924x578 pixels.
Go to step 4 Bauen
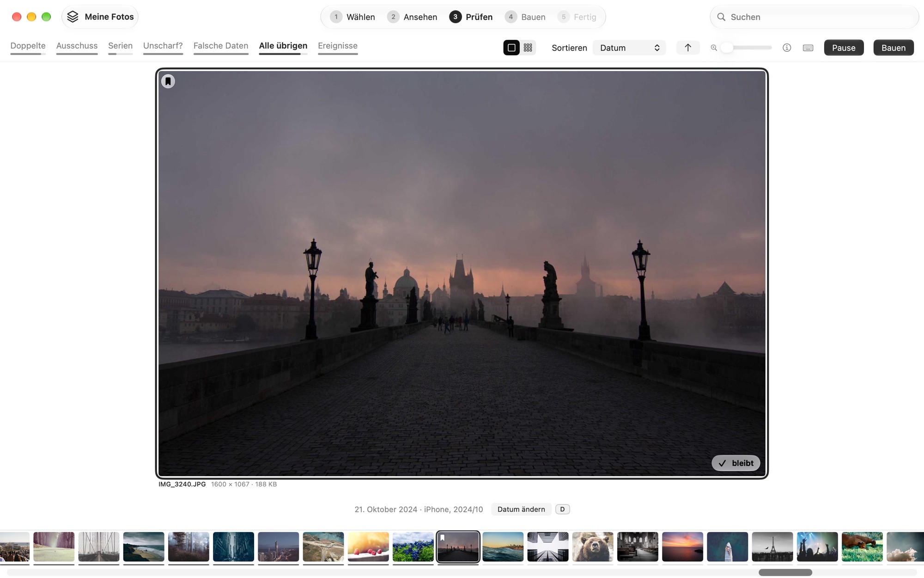(525, 17)
